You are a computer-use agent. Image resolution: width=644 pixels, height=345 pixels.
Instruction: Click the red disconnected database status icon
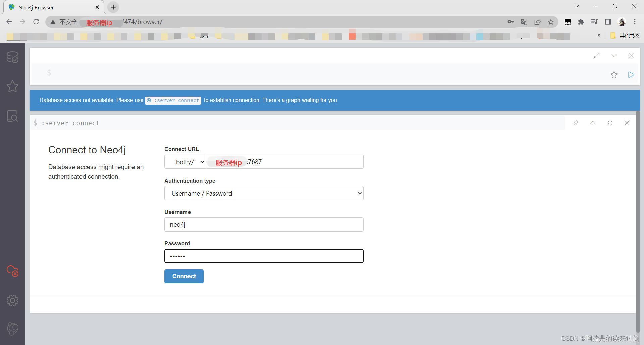[x=12, y=271]
